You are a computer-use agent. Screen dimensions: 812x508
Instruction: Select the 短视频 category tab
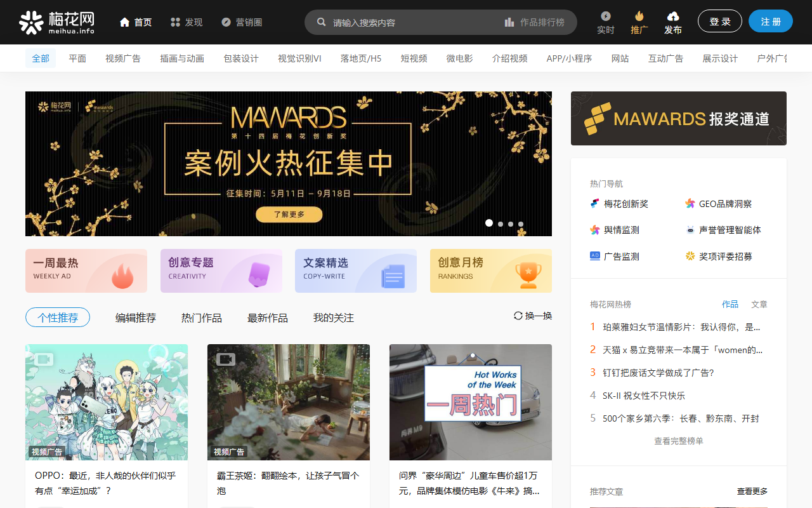coord(414,58)
